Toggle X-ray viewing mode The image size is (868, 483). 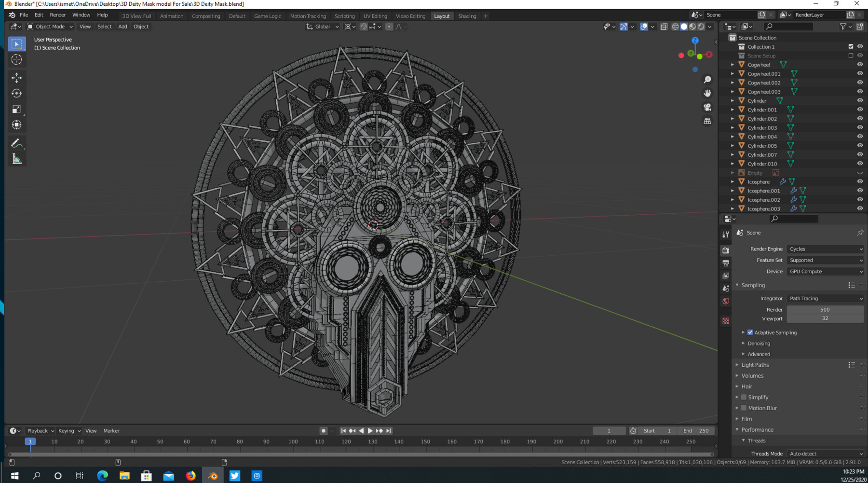[x=664, y=27]
